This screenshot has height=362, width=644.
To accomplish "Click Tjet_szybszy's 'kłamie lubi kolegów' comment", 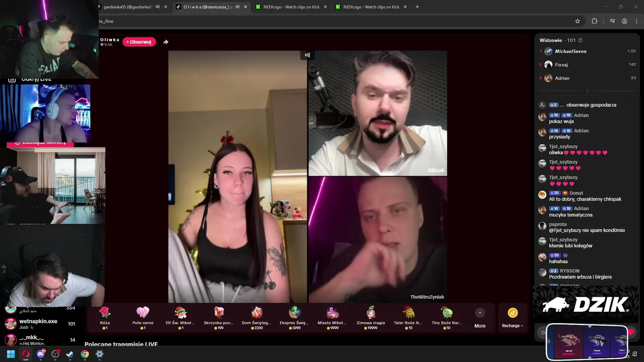I will click(571, 246).
